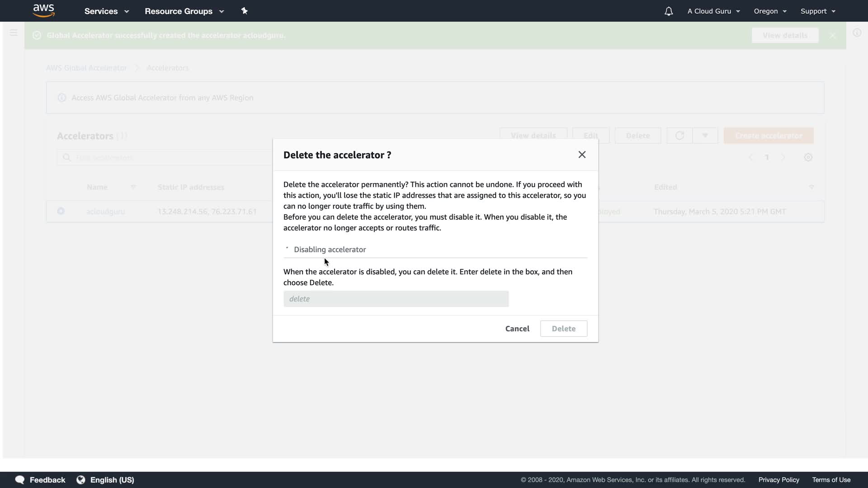Dismiss the green success banner

pos(832,36)
